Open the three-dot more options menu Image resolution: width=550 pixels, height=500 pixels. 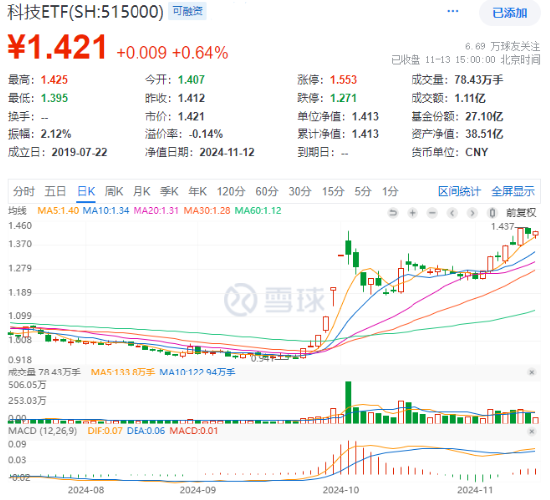click(452, 12)
